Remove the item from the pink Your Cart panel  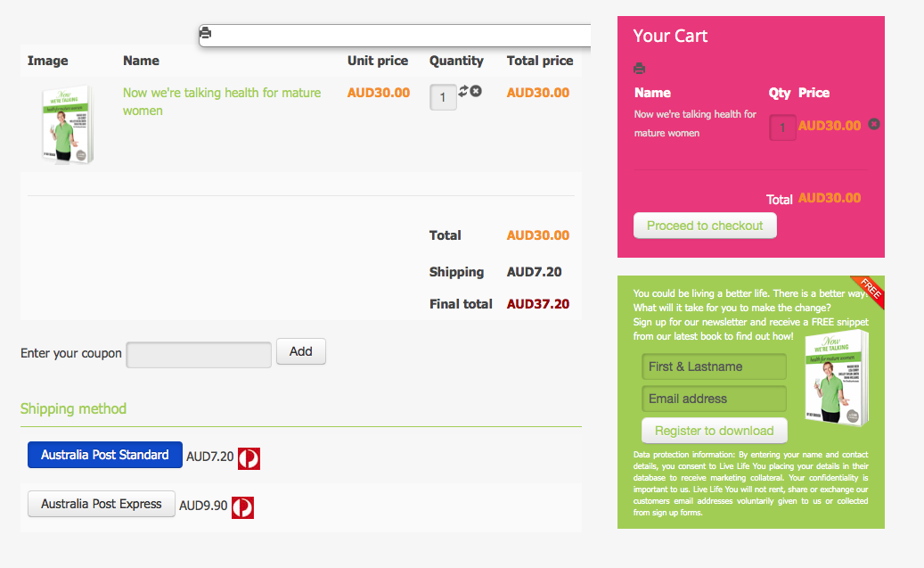pos(874,124)
